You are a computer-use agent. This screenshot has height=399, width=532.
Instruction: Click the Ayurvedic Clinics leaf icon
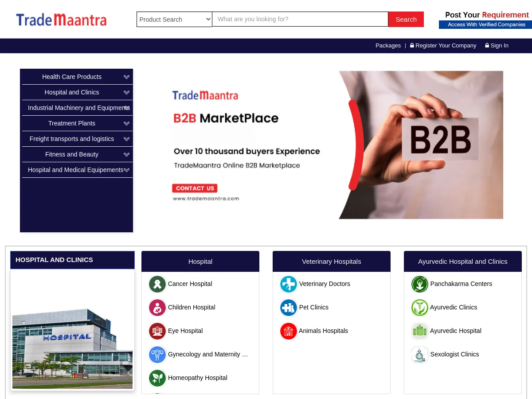pyautogui.click(x=420, y=308)
